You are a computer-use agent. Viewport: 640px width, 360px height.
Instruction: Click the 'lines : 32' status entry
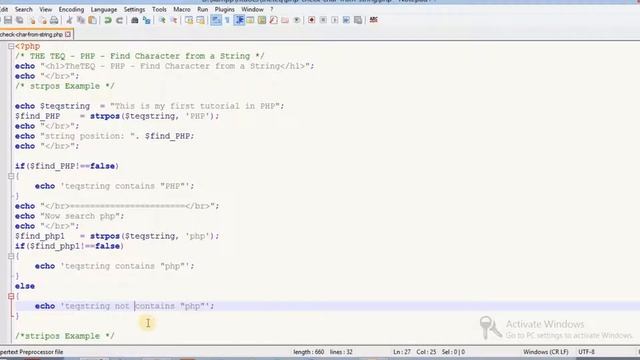point(341,352)
